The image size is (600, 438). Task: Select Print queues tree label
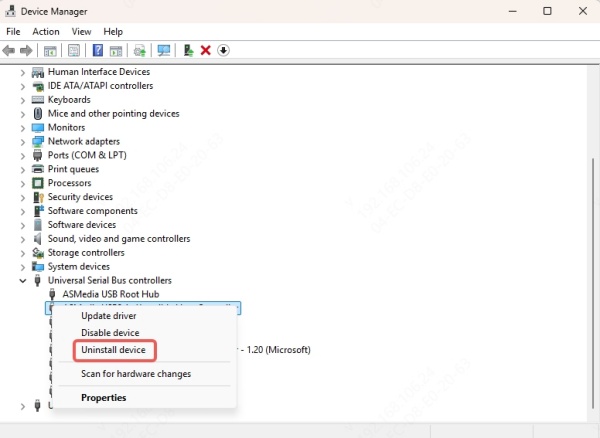click(x=73, y=169)
